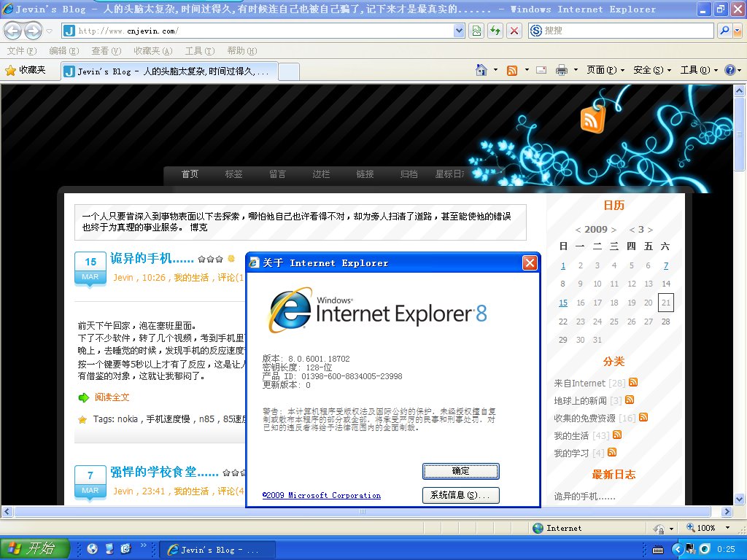Go to previous year beside 2009 in calendar
The image size is (747, 560).
[x=578, y=230]
